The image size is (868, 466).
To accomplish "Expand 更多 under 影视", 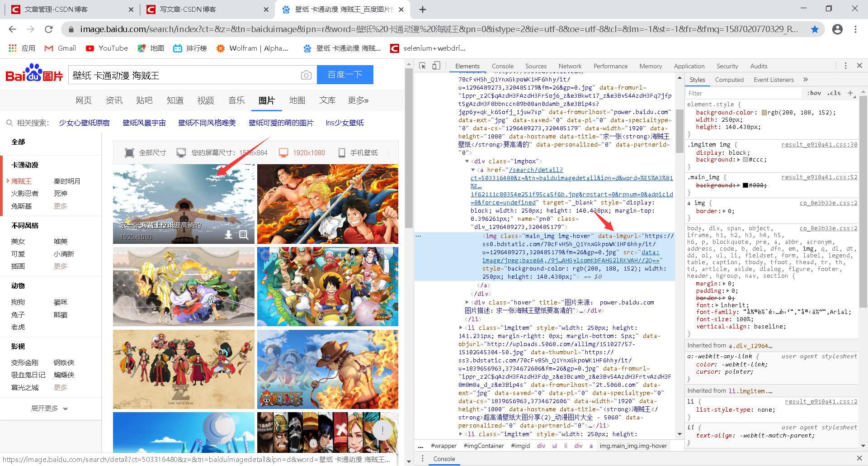I will [60, 388].
